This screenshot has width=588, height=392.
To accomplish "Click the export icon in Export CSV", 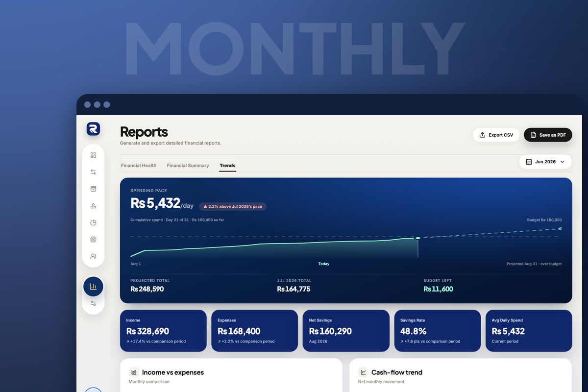I will (482, 135).
